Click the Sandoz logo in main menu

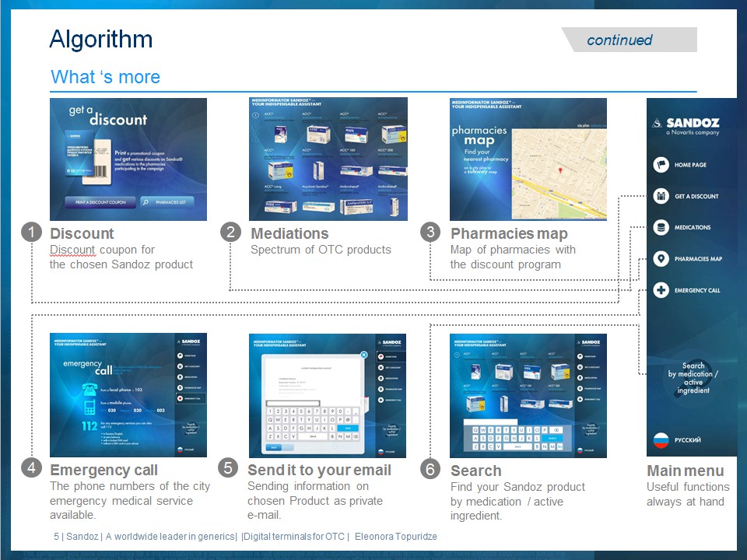tap(686, 126)
